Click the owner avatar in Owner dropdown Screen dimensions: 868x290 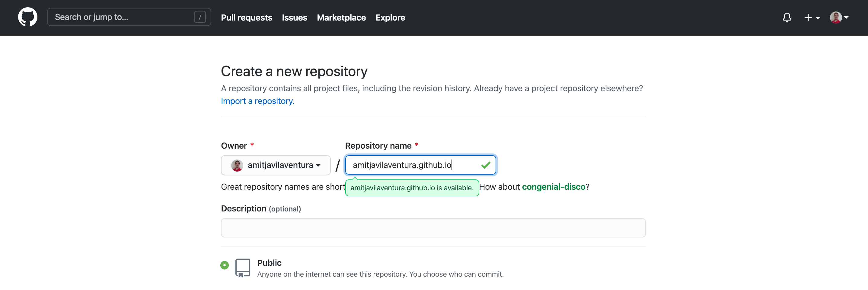pos(237,165)
